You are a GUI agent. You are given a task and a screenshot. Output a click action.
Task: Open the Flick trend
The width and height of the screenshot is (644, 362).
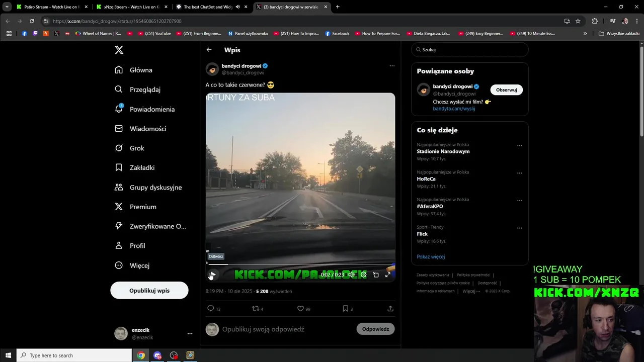(x=422, y=234)
